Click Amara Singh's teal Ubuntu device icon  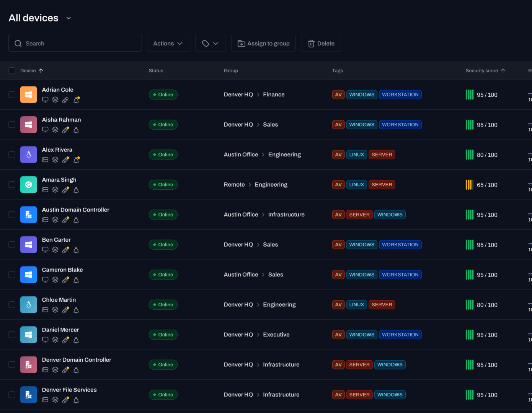point(29,185)
